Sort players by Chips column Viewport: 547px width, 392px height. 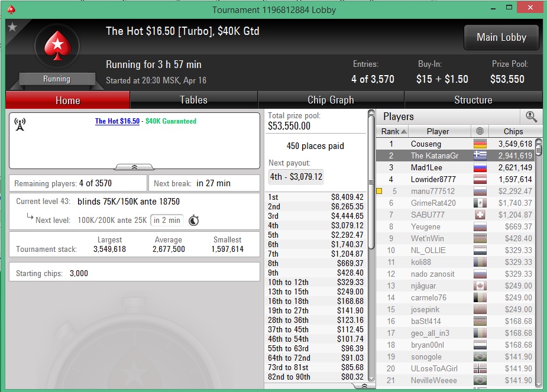[513, 131]
